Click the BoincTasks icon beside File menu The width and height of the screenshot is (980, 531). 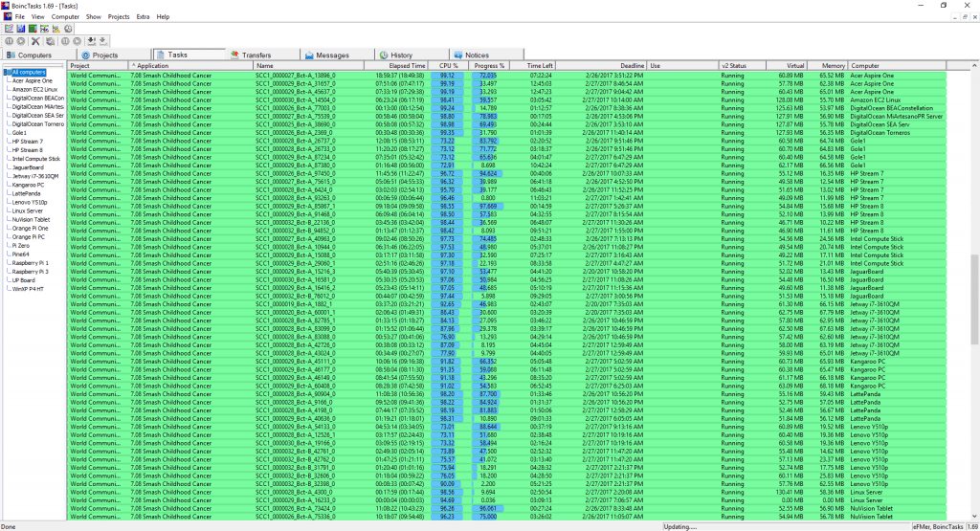point(8,17)
